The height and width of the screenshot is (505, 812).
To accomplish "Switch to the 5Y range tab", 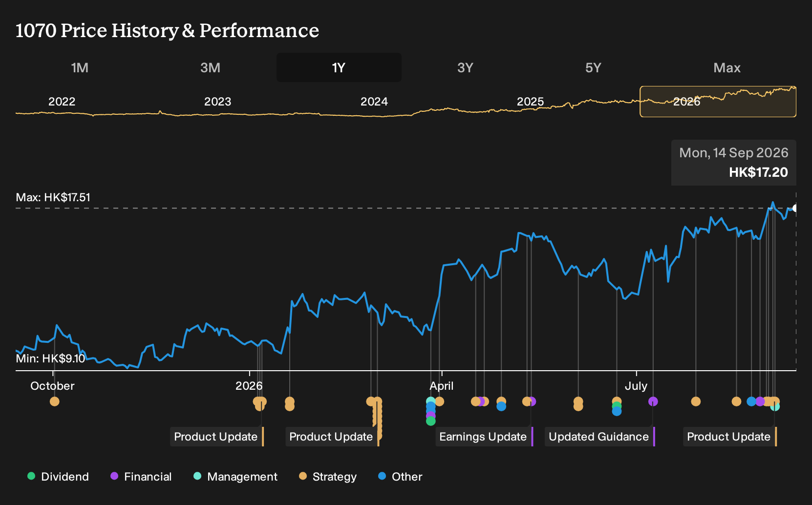I will click(593, 67).
